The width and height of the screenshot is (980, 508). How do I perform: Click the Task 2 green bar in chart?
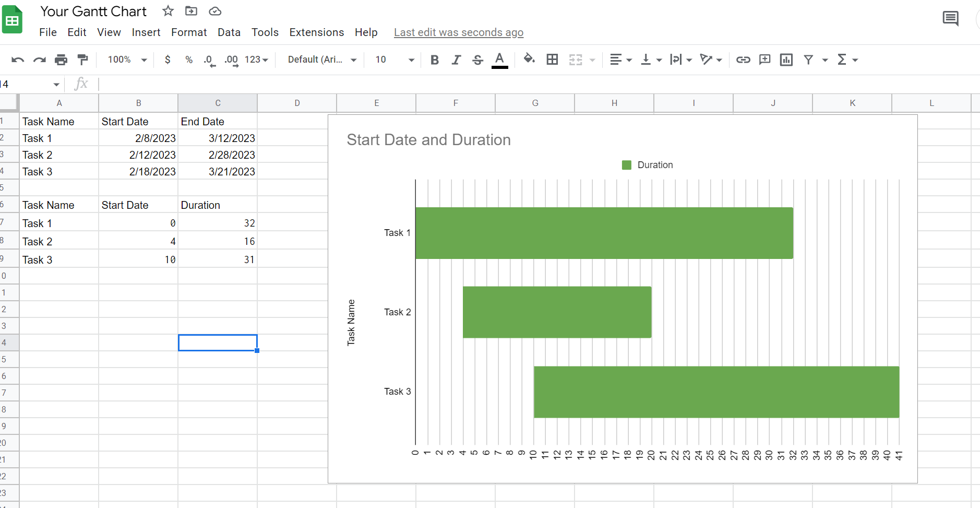(x=557, y=312)
